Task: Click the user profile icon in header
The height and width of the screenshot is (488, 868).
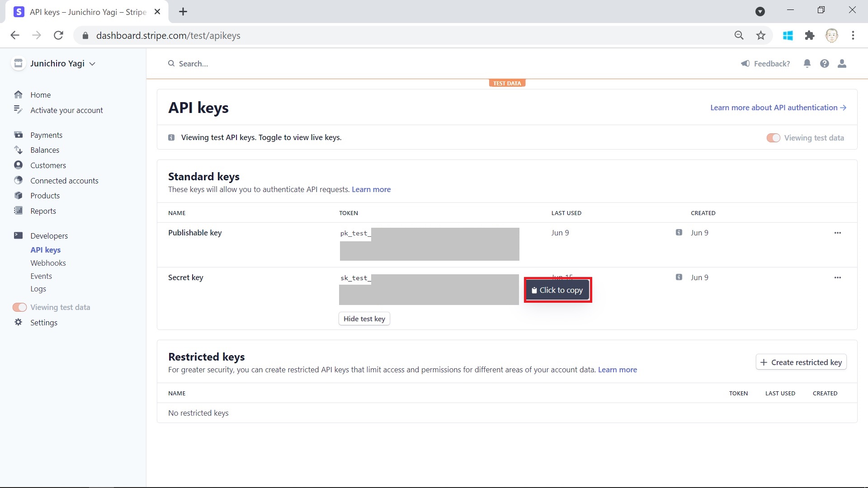Action: click(x=842, y=64)
